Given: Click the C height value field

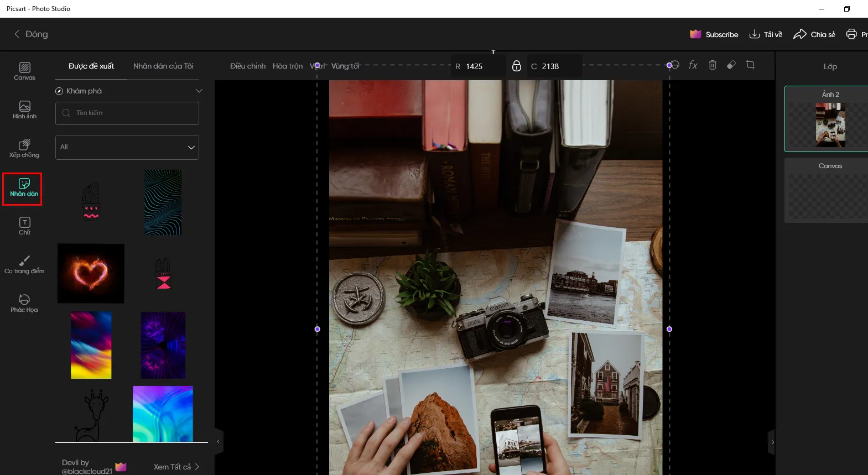Looking at the screenshot, I should pos(554,66).
